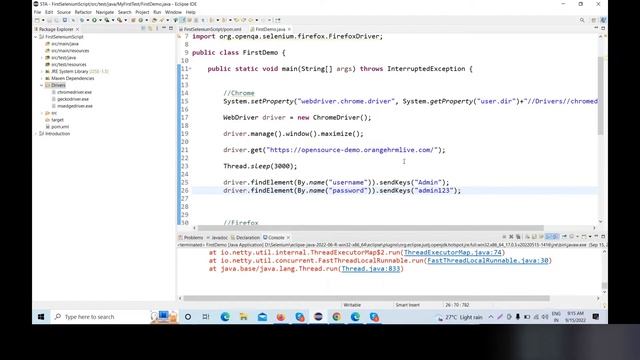Select src/test/resources in Package Explorer
Image resolution: width=640 pixels, height=360 pixels.
tap(66, 64)
